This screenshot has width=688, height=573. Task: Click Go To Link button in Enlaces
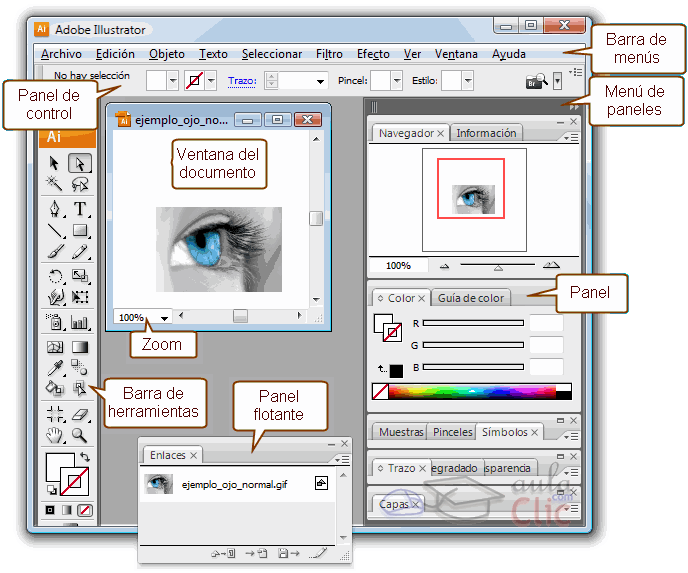click(x=256, y=554)
